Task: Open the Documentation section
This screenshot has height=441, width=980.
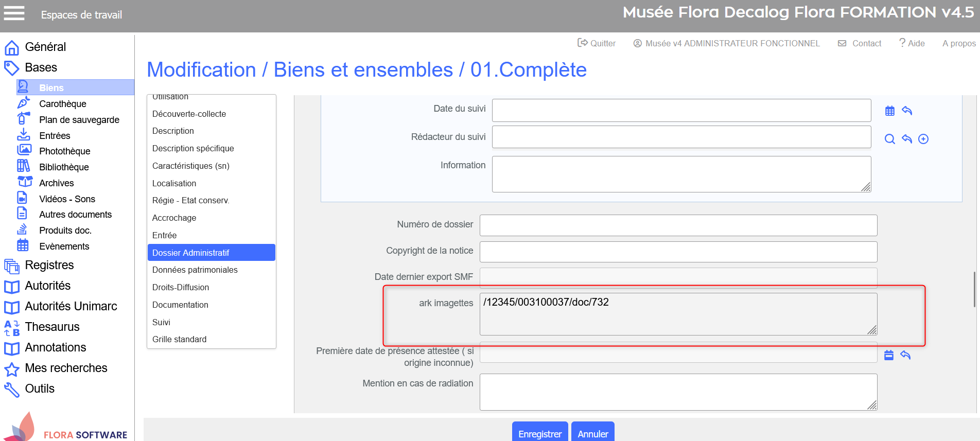Action: pyautogui.click(x=212, y=305)
